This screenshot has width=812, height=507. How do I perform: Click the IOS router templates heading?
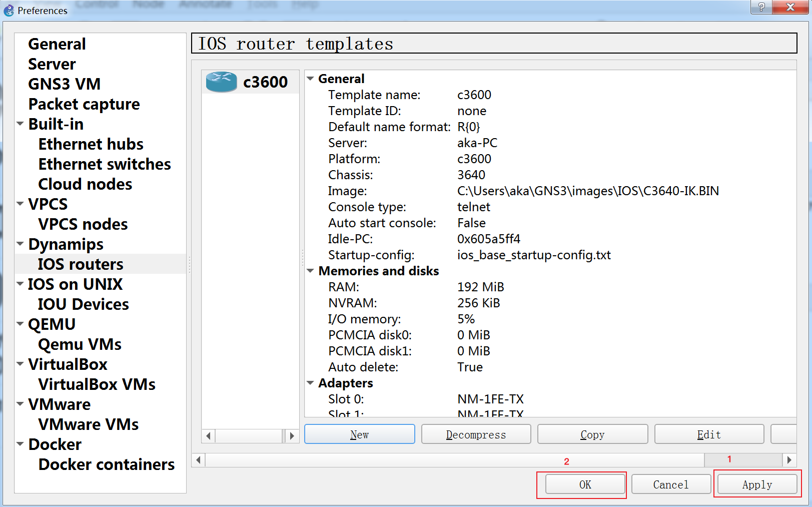coord(296,44)
